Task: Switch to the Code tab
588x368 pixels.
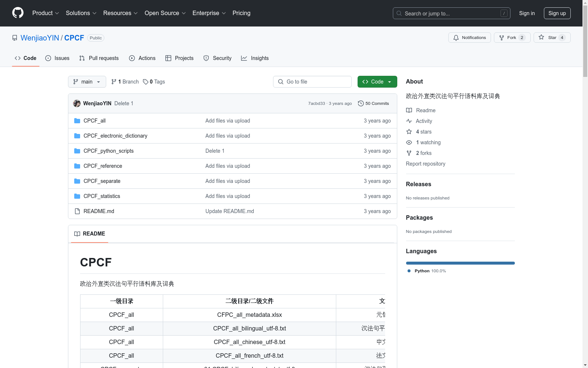Action: (x=26, y=58)
